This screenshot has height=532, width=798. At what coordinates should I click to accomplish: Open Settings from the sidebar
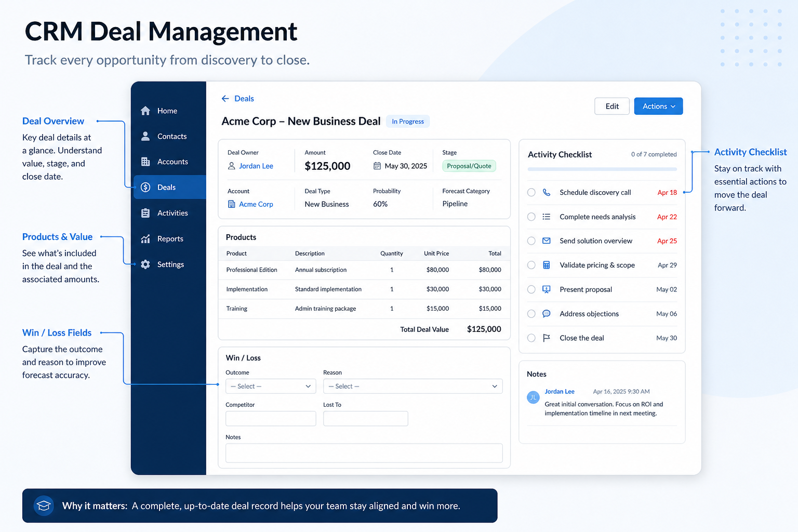click(169, 264)
